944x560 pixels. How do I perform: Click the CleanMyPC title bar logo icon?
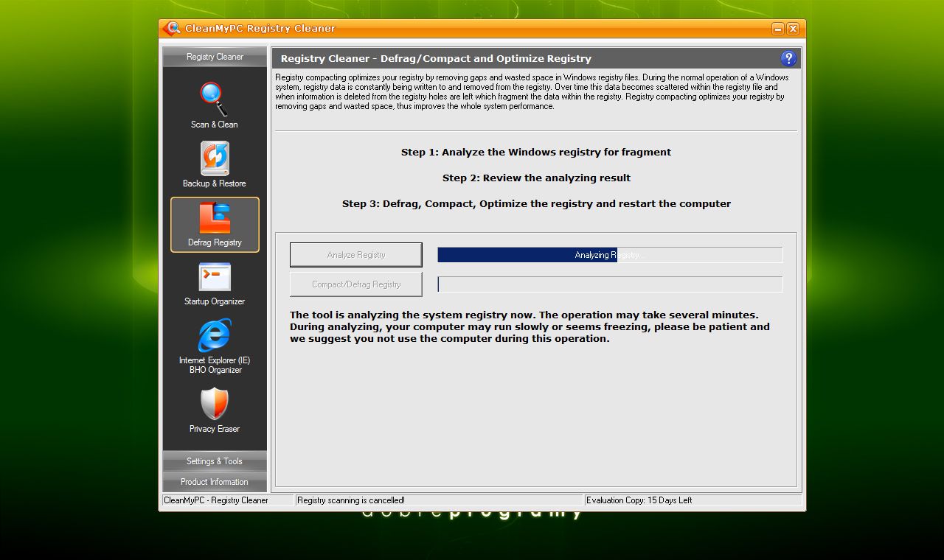[x=172, y=29]
